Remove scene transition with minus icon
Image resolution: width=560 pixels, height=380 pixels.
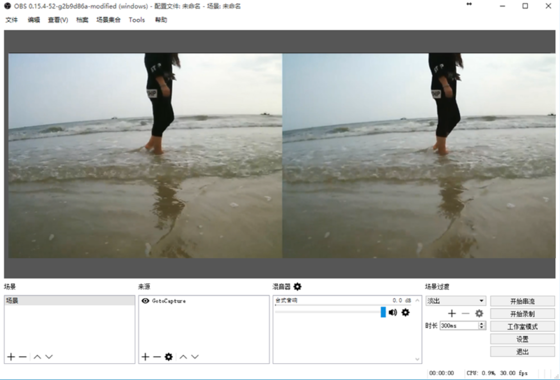(465, 313)
